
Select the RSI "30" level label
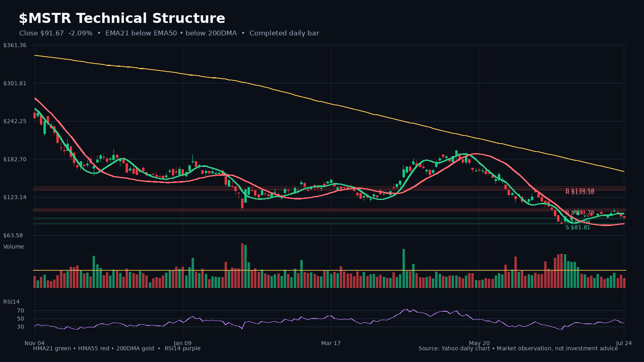click(21, 327)
